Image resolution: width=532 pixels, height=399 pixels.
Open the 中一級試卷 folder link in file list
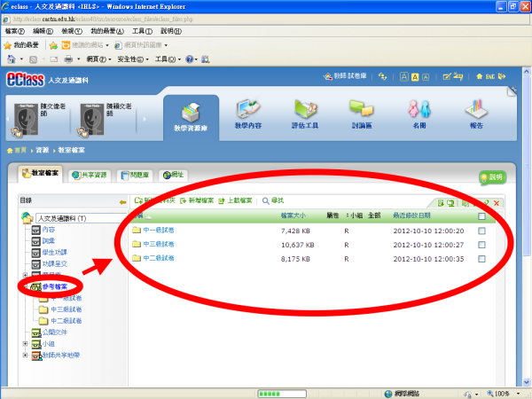159,230
